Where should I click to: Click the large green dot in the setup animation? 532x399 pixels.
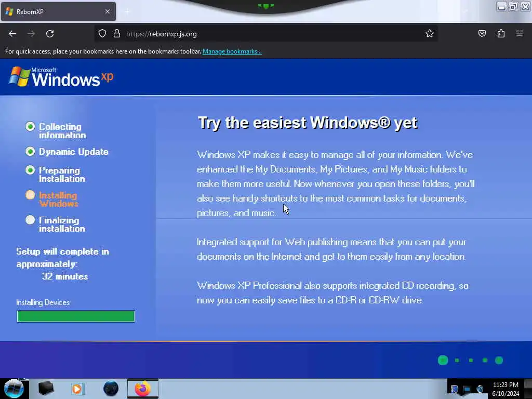click(x=443, y=361)
